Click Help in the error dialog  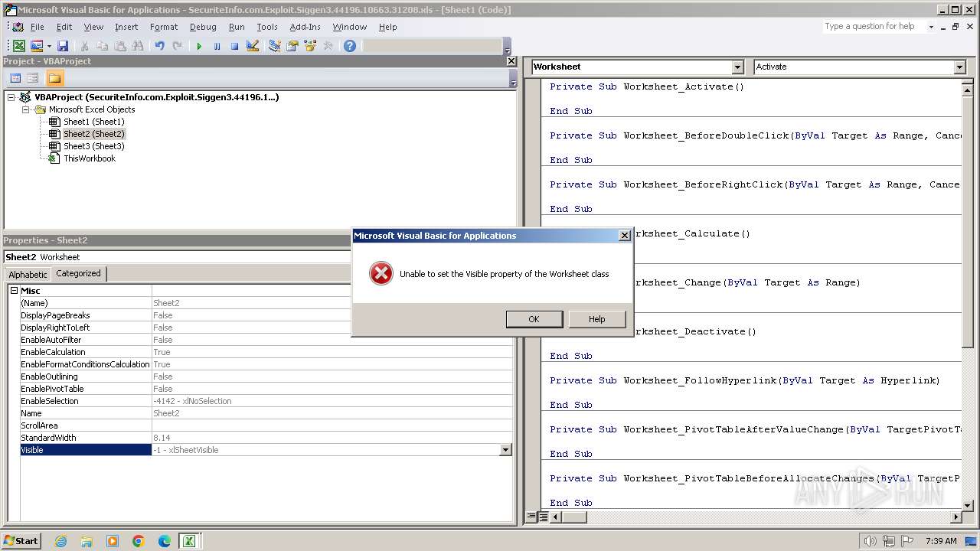pos(597,319)
